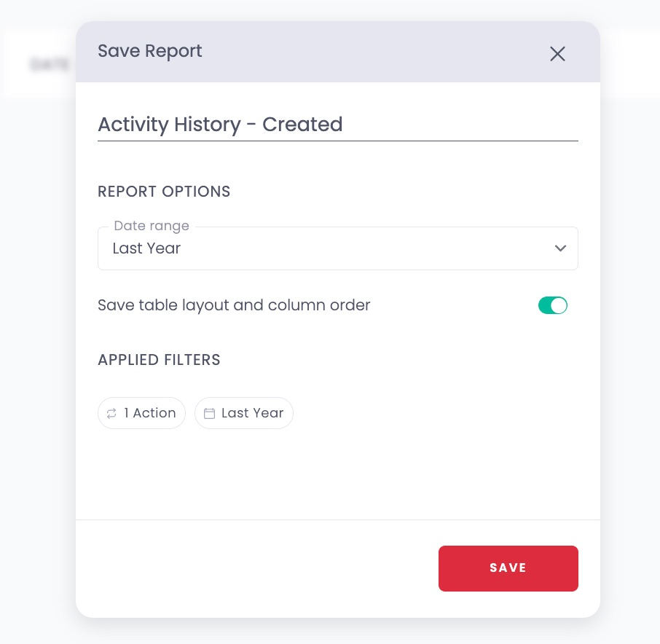Click the calendar icon in Last Year chip

pyautogui.click(x=209, y=414)
